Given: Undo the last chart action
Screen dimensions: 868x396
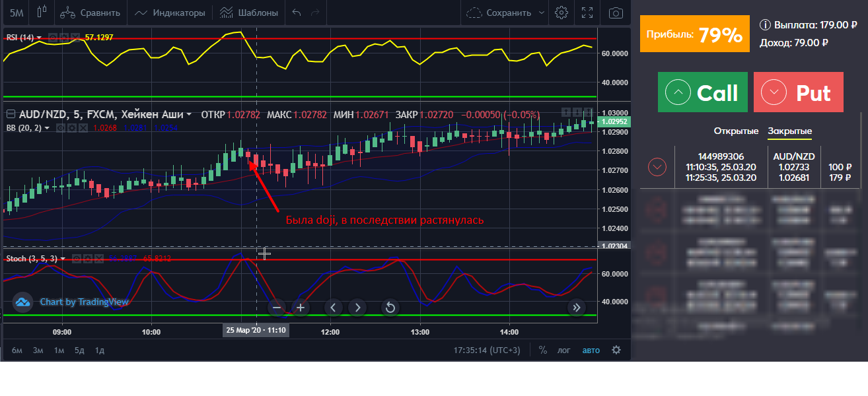Looking at the screenshot, I should coord(297,12).
